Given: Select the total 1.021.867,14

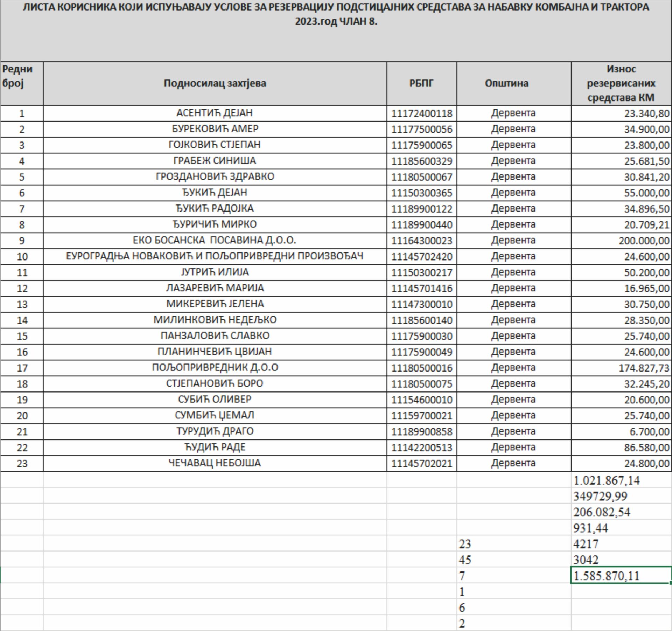Looking at the screenshot, I should click(x=621, y=480).
